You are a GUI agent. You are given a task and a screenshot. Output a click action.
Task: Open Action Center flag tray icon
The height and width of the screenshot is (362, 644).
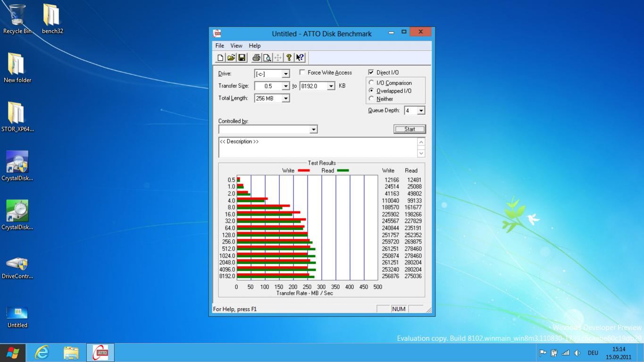coord(543,353)
